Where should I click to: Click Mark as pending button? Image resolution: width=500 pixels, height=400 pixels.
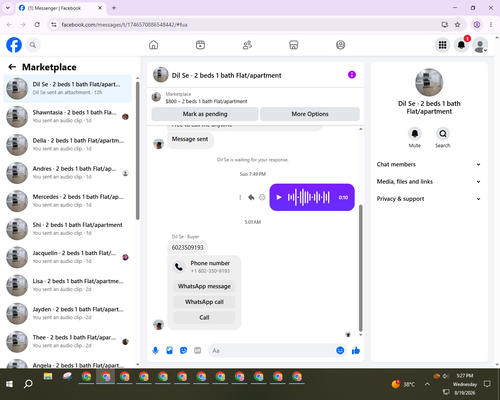click(205, 114)
